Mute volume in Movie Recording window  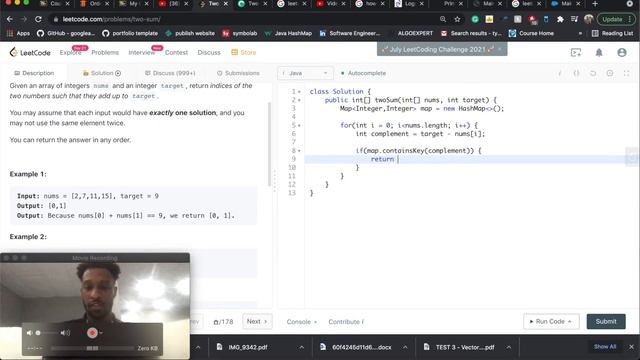pos(29,333)
